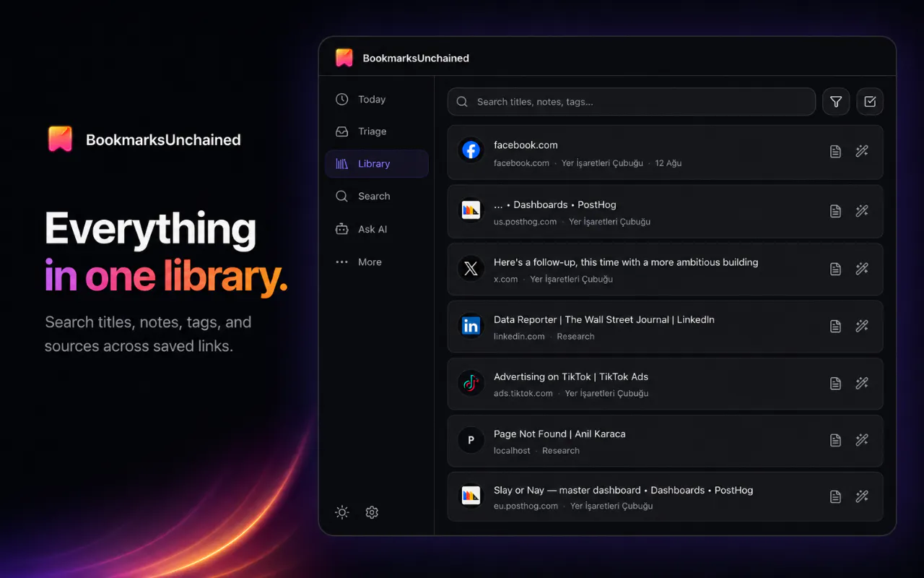Screen dimensions: 924x578
Task: Open note icon for LinkedIn bookmark
Action: [x=835, y=326]
